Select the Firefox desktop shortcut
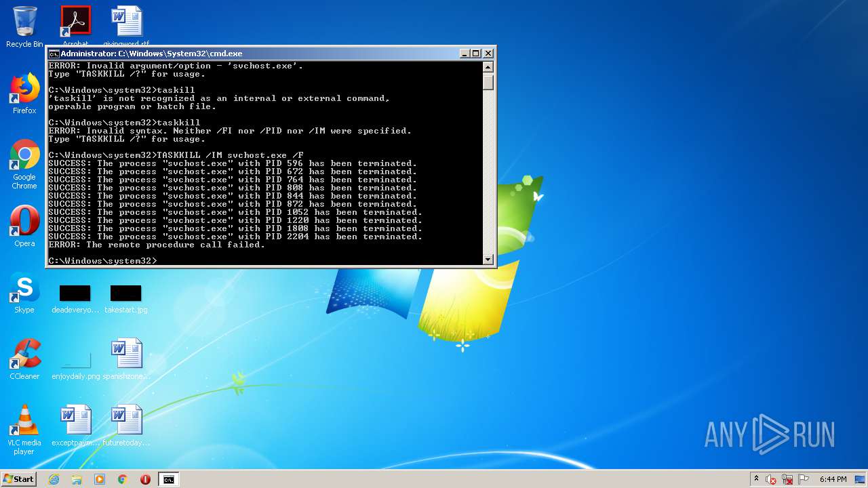 tap(24, 94)
